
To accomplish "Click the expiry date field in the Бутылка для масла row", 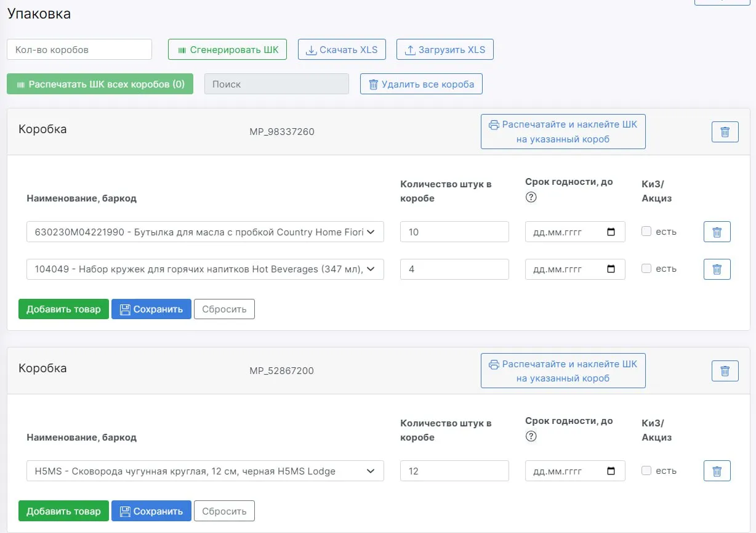I will [x=575, y=232].
